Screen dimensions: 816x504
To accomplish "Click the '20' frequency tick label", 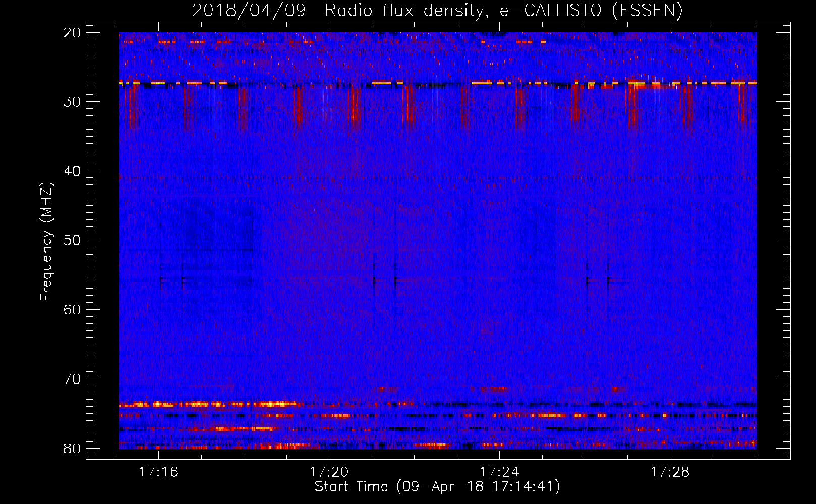I will (72, 33).
